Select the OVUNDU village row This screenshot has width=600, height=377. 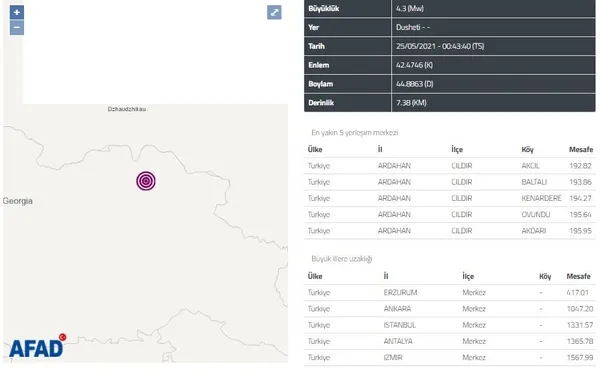point(450,215)
